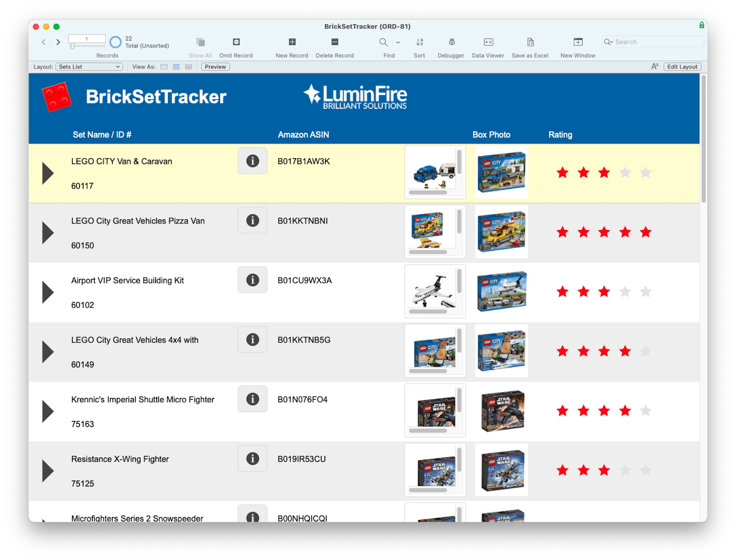Click the Edit Layout button
Viewport: 736px width, 560px height.
[x=682, y=66]
